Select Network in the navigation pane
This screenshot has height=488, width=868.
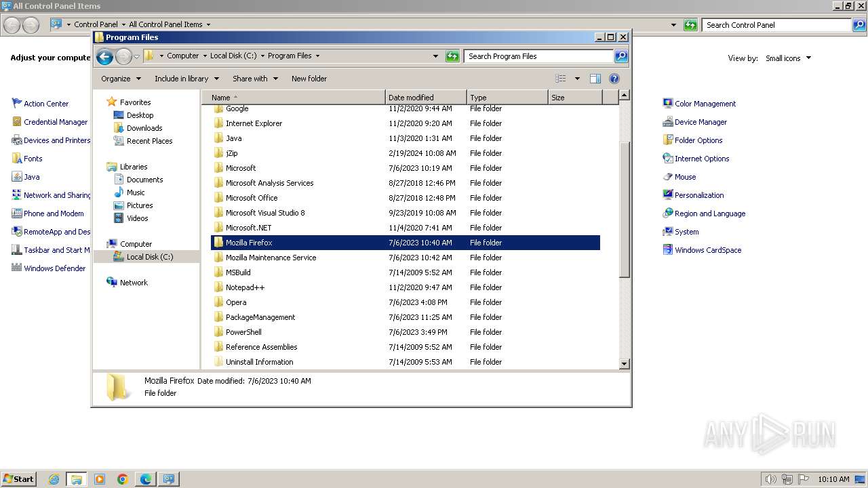click(x=133, y=283)
